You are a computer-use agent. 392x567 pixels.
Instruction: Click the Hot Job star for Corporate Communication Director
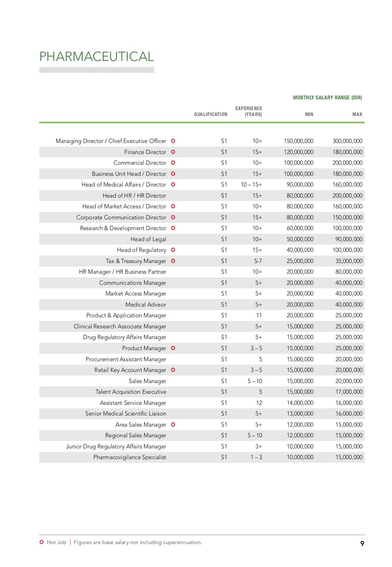[173, 217]
